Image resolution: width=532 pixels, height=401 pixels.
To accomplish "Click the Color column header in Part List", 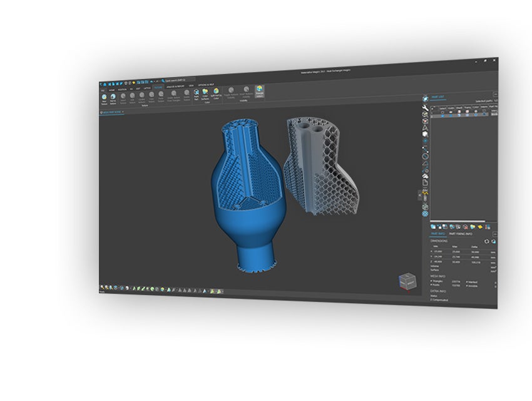I will coord(476,108).
